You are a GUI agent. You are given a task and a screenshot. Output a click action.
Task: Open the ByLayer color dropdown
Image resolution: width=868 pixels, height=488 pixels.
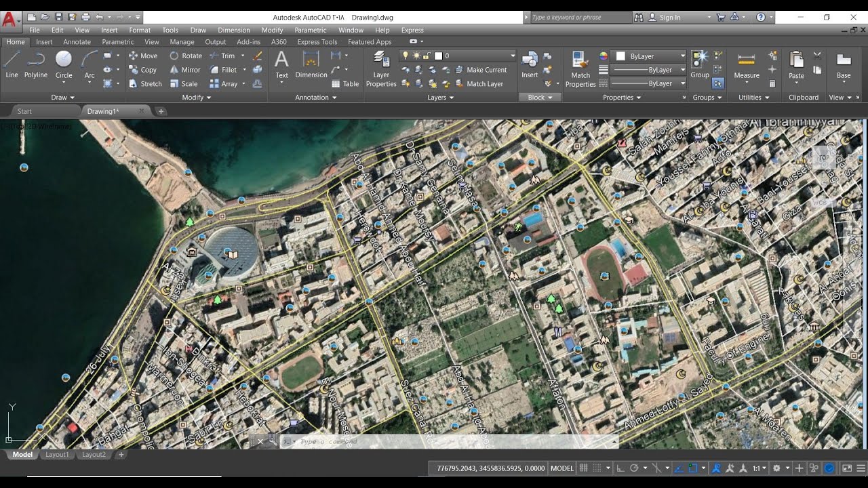pyautogui.click(x=650, y=56)
